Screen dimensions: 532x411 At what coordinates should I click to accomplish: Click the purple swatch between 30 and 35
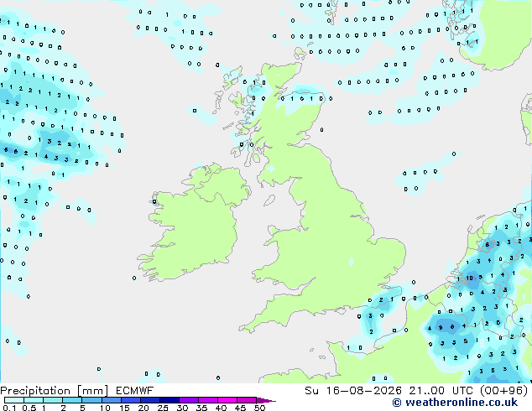point(189,400)
